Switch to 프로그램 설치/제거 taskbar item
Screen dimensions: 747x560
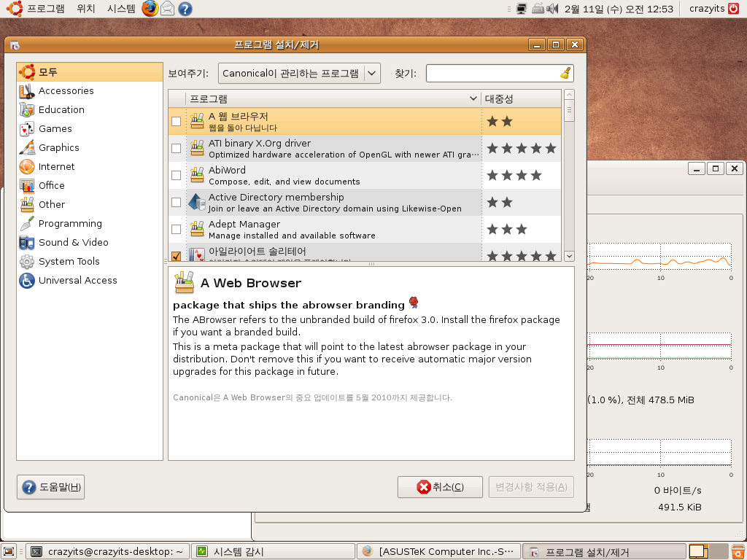pos(604,551)
